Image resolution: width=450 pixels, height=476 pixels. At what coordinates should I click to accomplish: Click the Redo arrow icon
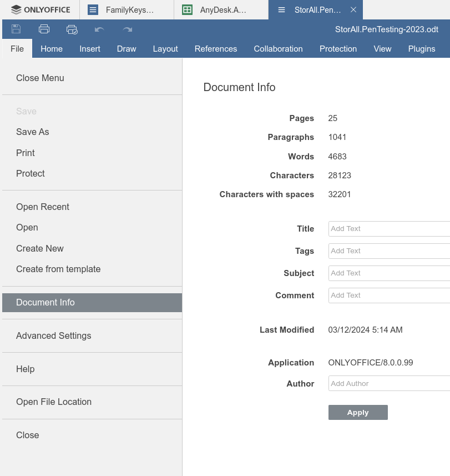[x=128, y=29]
